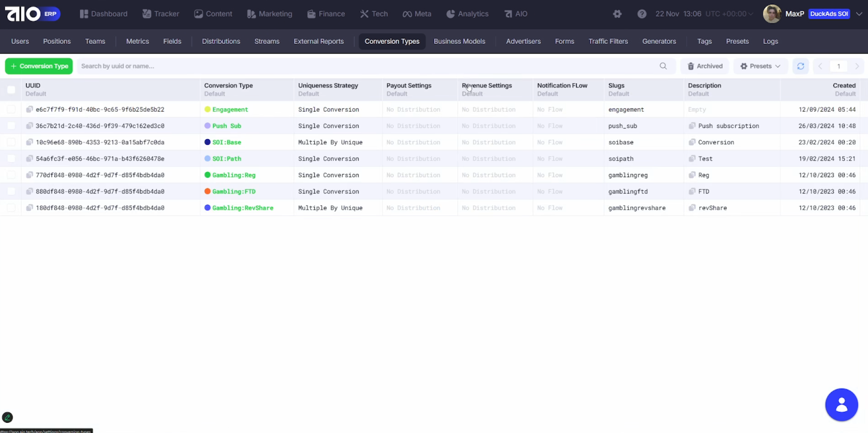Open the floating user support button
This screenshot has height=433, width=868.
[x=841, y=404]
